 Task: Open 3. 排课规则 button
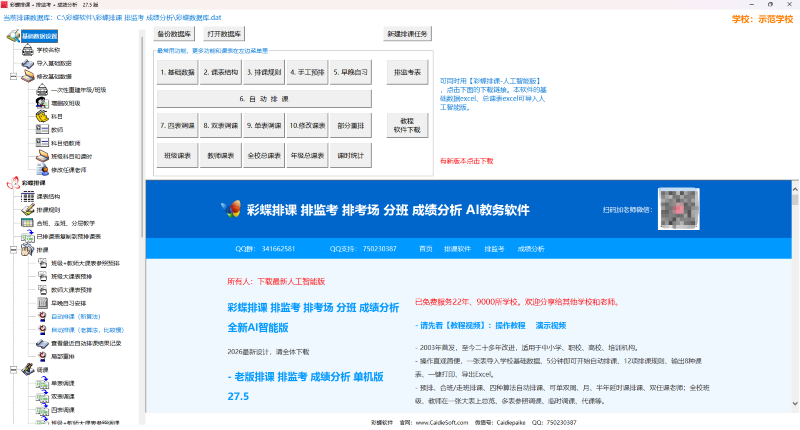pyautogui.click(x=264, y=72)
